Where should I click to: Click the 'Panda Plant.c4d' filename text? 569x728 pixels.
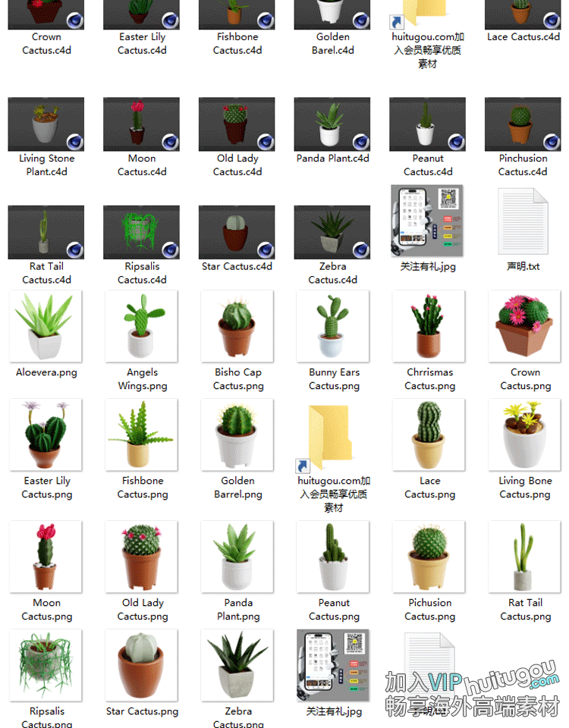tap(332, 158)
